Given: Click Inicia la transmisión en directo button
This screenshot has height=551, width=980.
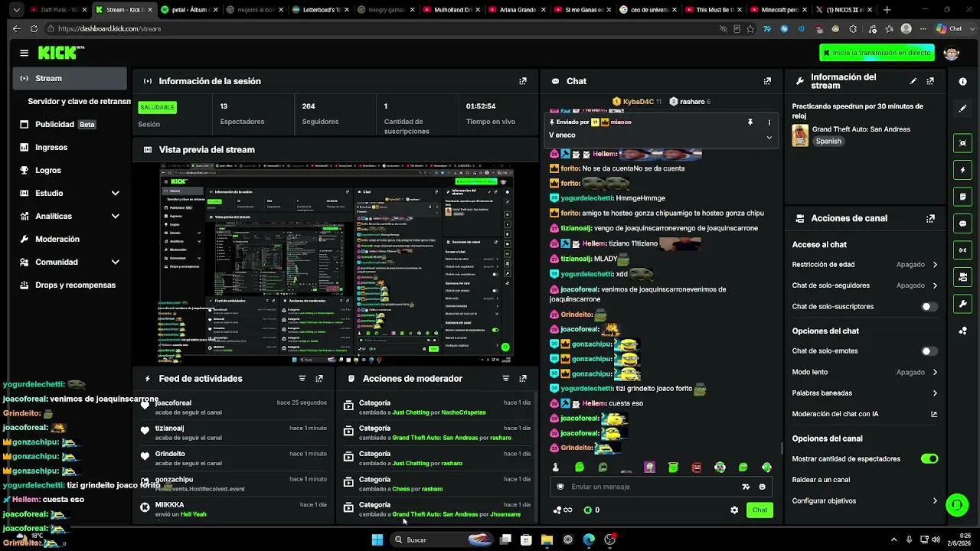Looking at the screenshot, I should coord(877,53).
